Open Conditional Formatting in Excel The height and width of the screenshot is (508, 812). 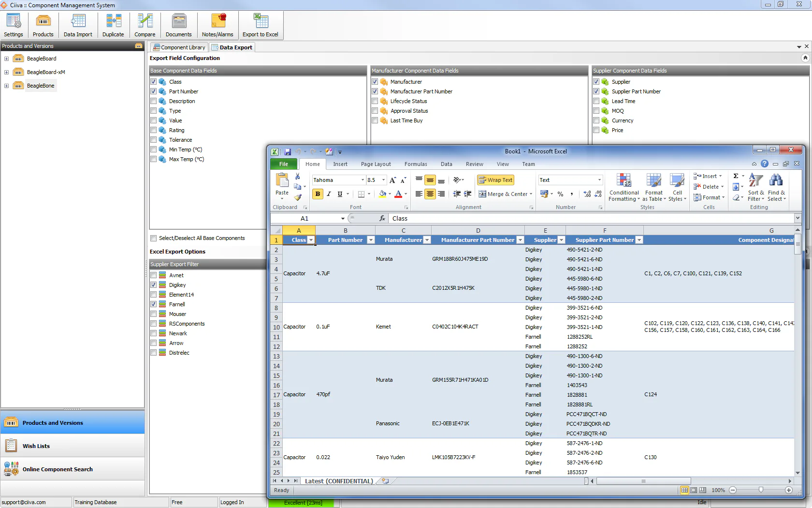(624, 188)
